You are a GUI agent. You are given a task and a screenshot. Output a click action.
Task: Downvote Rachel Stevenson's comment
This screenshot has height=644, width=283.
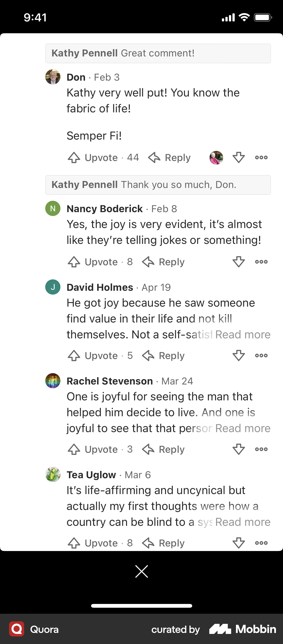click(x=238, y=449)
